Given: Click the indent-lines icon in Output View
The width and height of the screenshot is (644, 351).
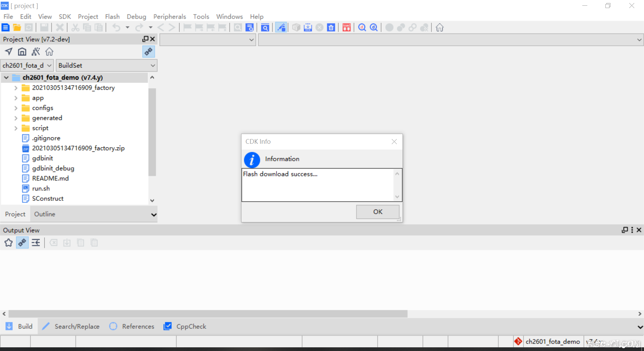Looking at the screenshot, I should pos(36,243).
